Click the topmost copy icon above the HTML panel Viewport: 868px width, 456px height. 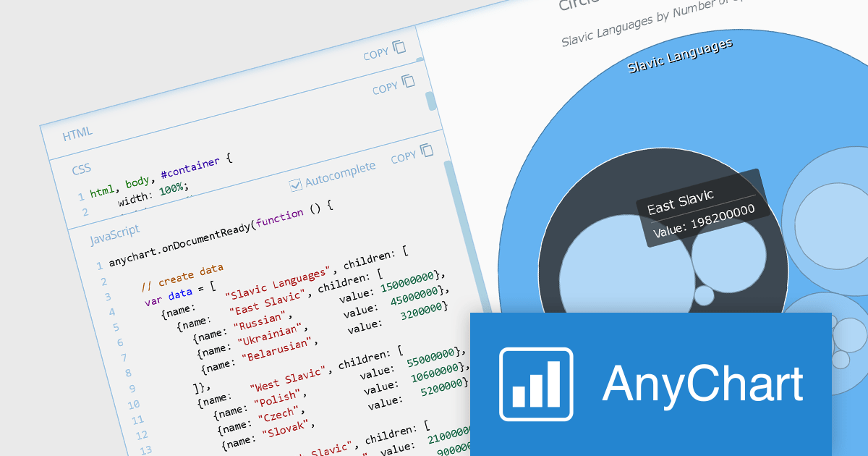(399, 48)
